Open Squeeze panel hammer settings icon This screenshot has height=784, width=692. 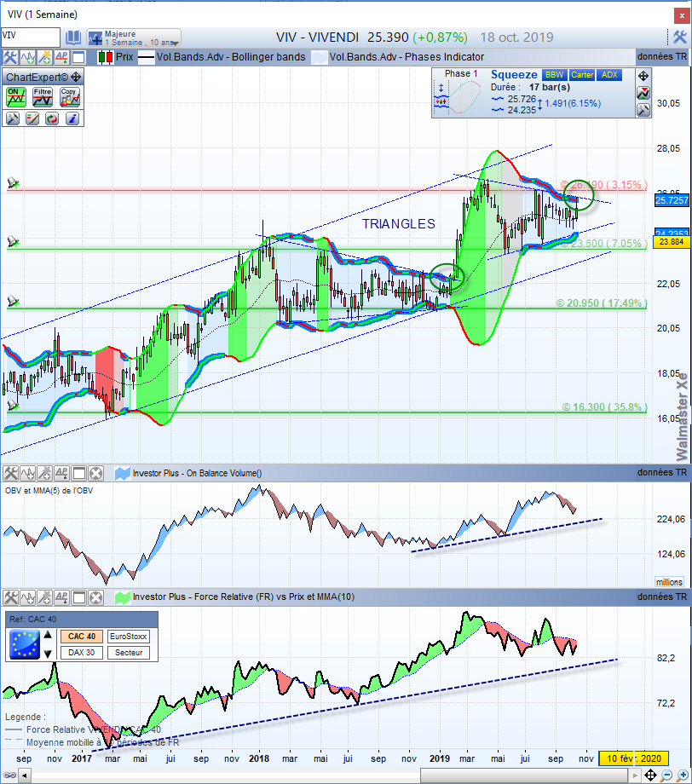point(643,110)
